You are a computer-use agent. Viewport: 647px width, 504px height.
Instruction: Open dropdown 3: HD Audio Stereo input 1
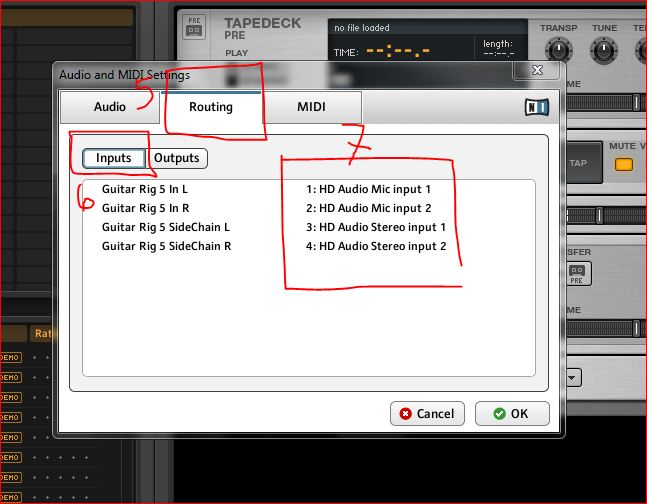pos(376,227)
